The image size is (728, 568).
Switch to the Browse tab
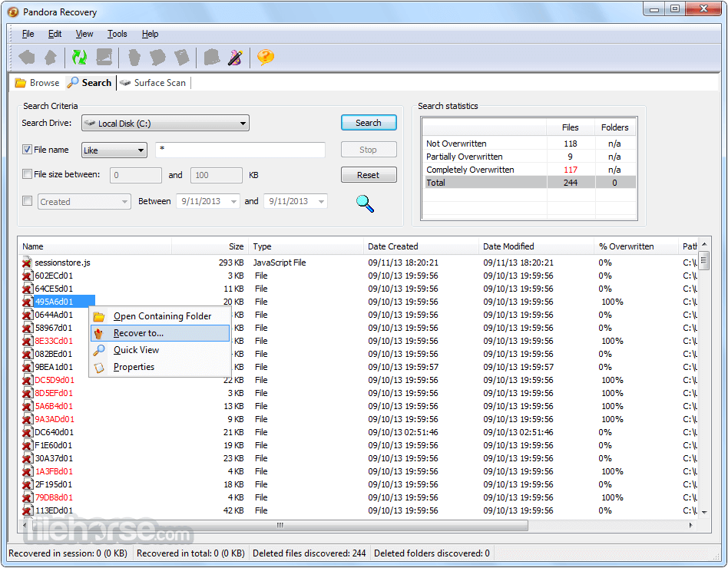click(38, 83)
